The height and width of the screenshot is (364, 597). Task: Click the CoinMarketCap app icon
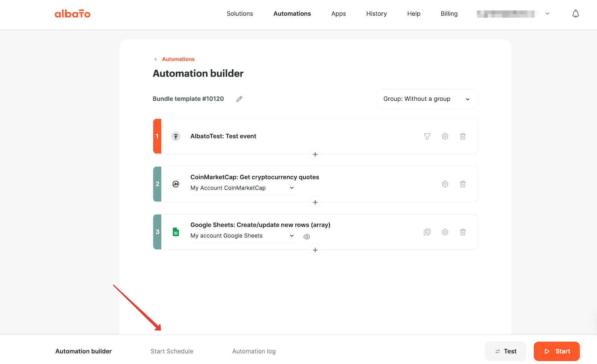pyautogui.click(x=176, y=184)
